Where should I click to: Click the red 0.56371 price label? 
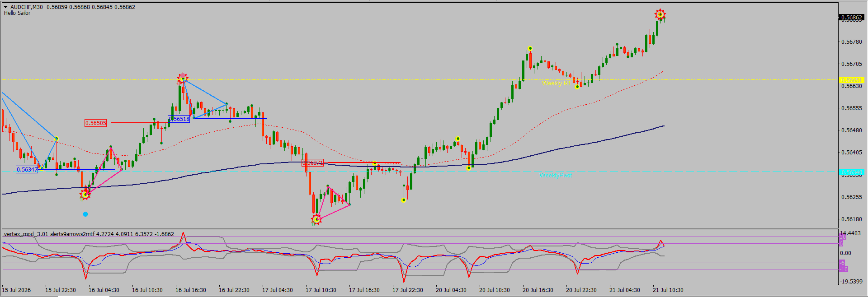(313, 162)
